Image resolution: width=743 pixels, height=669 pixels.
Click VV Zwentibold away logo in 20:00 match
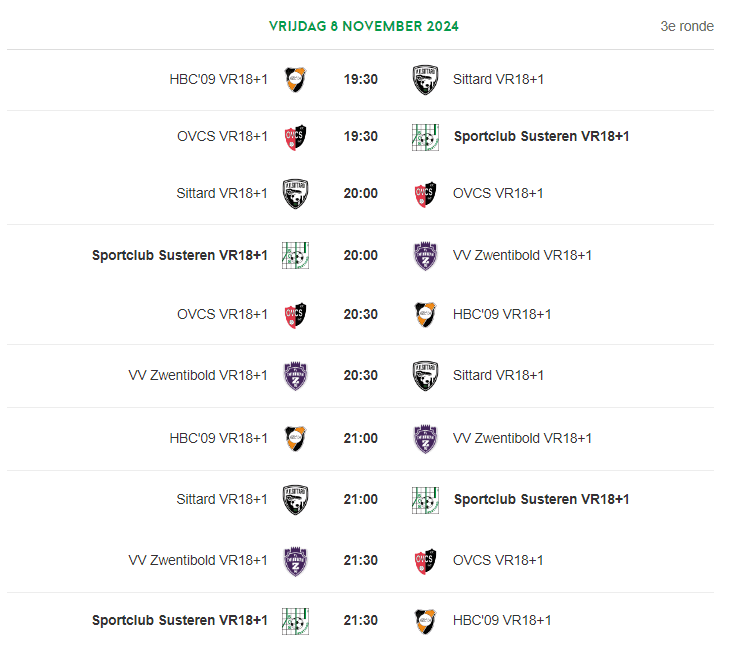425,255
